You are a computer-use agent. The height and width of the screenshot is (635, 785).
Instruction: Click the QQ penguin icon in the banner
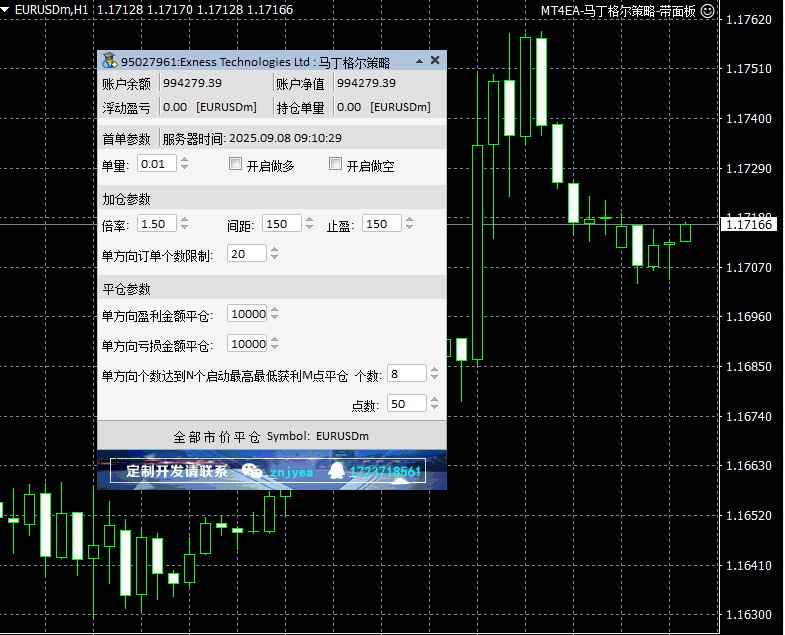[337, 471]
